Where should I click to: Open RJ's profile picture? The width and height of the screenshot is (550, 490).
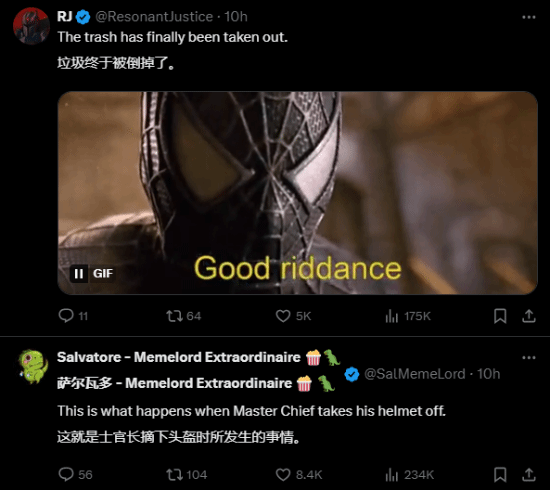pyautogui.click(x=31, y=26)
